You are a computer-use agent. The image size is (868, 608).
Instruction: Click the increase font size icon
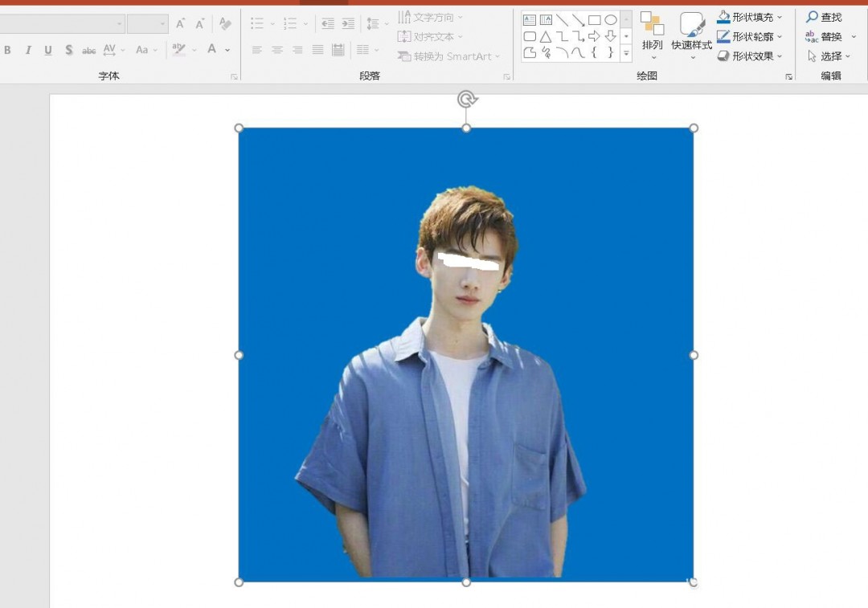(x=180, y=24)
